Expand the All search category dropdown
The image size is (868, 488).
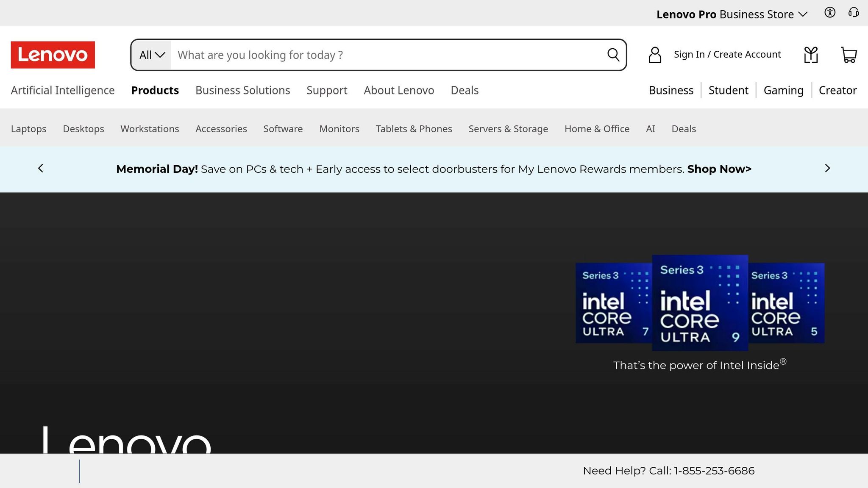click(152, 55)
